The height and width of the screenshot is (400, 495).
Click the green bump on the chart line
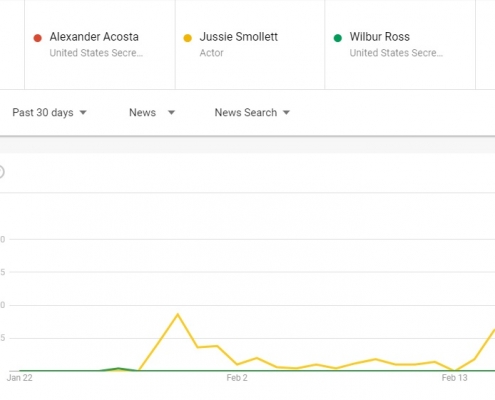(x=118, y=369)
